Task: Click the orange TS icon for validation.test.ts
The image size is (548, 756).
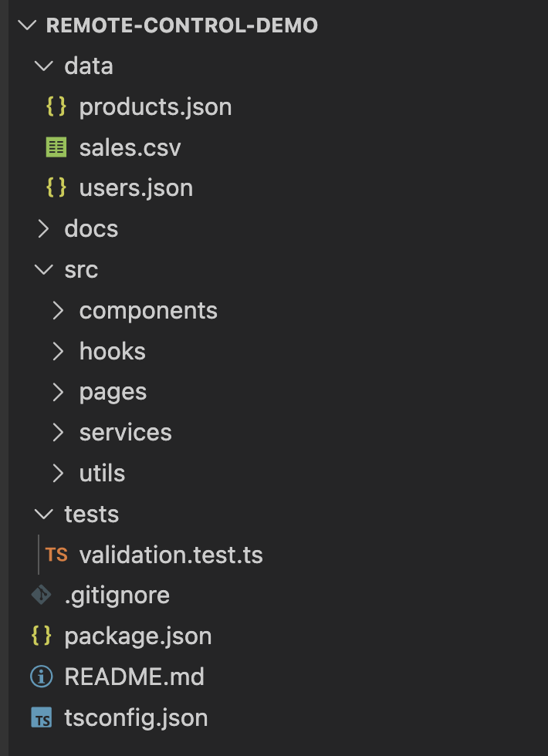Action: [56, 555]
